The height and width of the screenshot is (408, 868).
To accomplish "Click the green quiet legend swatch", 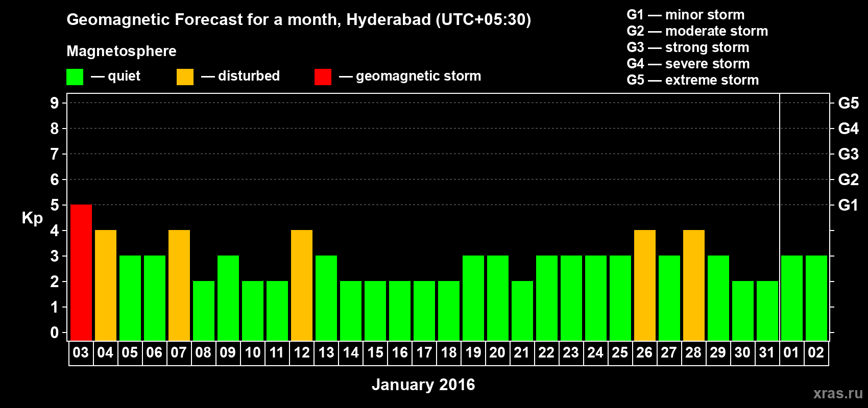I will 75,77.
